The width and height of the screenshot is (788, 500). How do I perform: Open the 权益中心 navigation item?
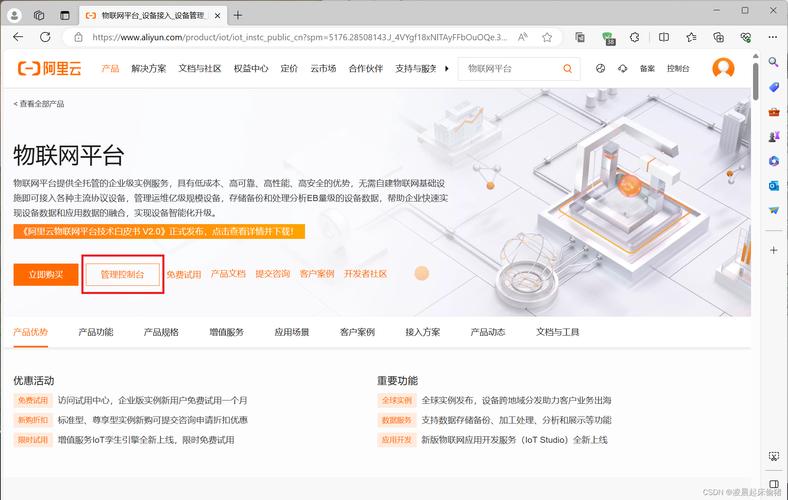(x=251, y=68)
